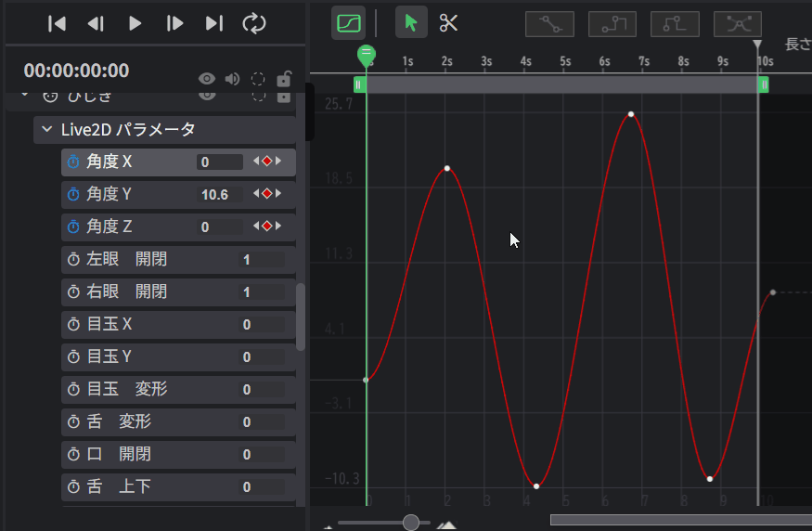Click the timecode 00:00:00:00

coord(77,71)
